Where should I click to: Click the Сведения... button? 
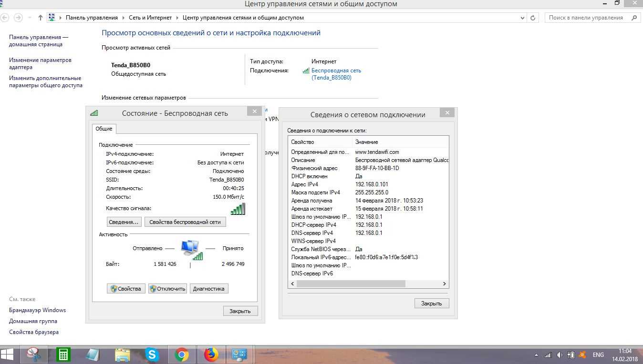click(x=124, y=222)
